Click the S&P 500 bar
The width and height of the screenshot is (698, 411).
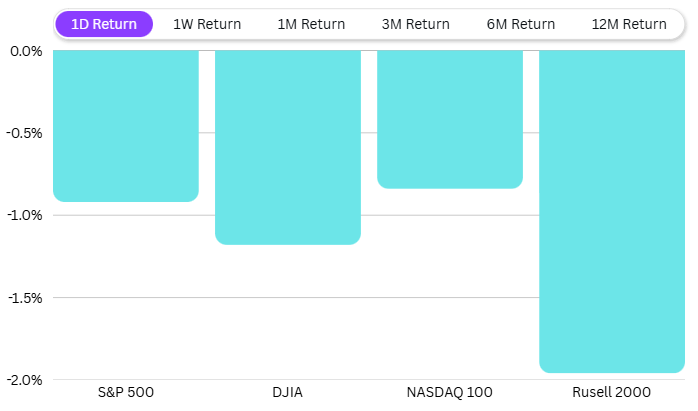pos(126,125)
